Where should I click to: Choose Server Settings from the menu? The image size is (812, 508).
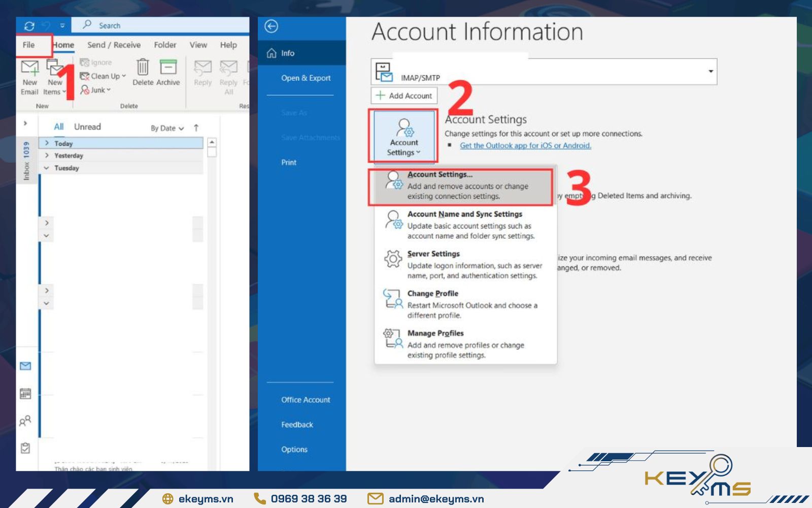point(433,253)
